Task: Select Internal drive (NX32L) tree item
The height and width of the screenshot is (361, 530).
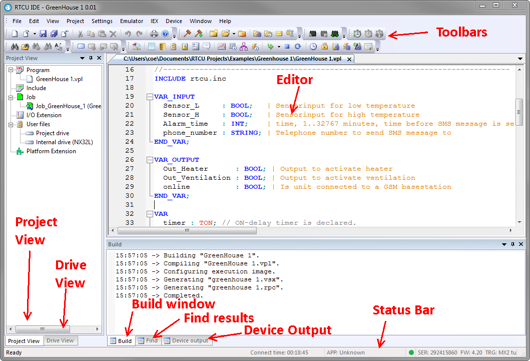Action: (64, 142)
